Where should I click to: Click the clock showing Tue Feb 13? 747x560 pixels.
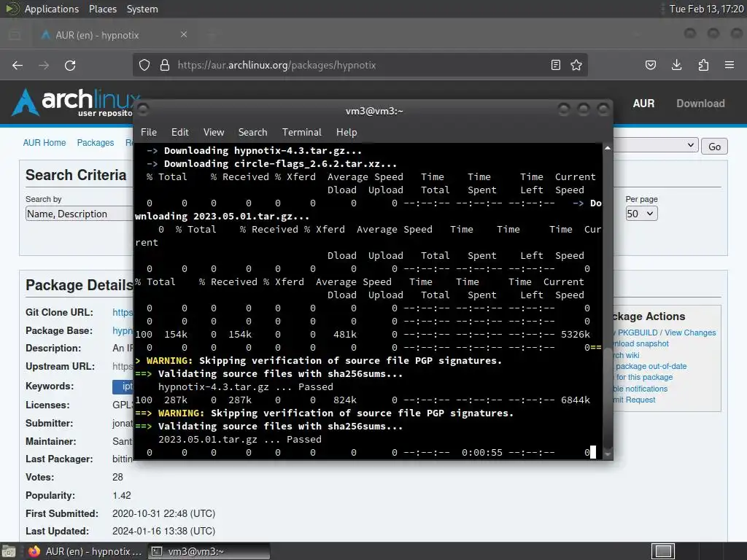pos(706,9)
